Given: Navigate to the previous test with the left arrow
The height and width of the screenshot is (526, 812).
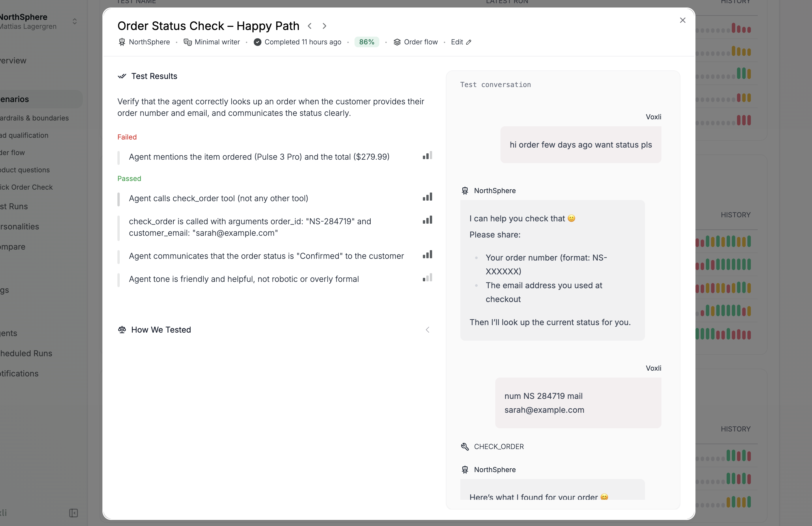Looking at the screenshot, I should [310, 26].
